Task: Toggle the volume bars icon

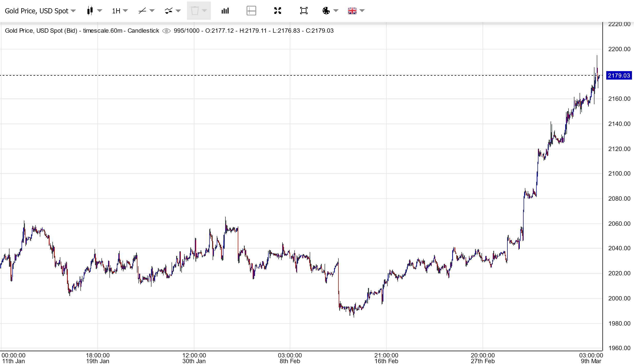Action: pos(225,11)
